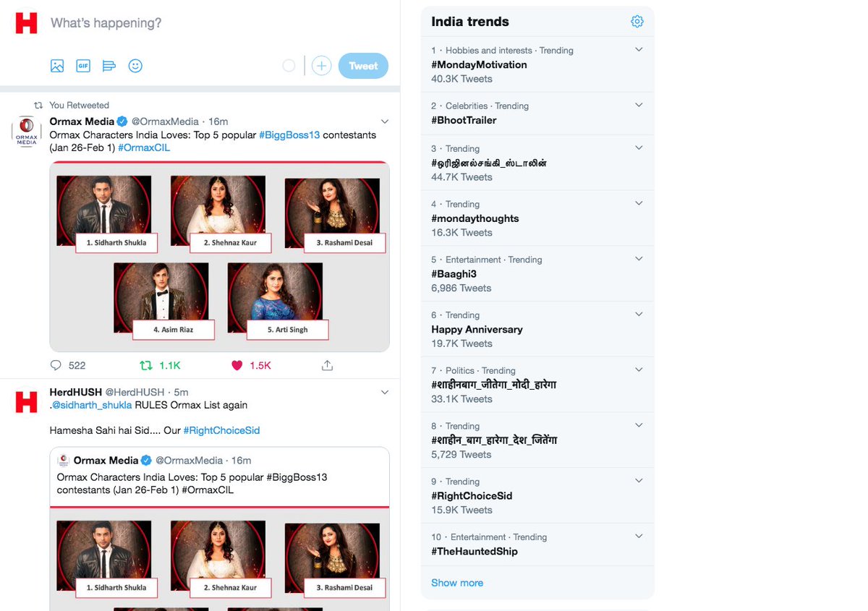Share the Ormax Media tweet

click(x=327, y=365)
